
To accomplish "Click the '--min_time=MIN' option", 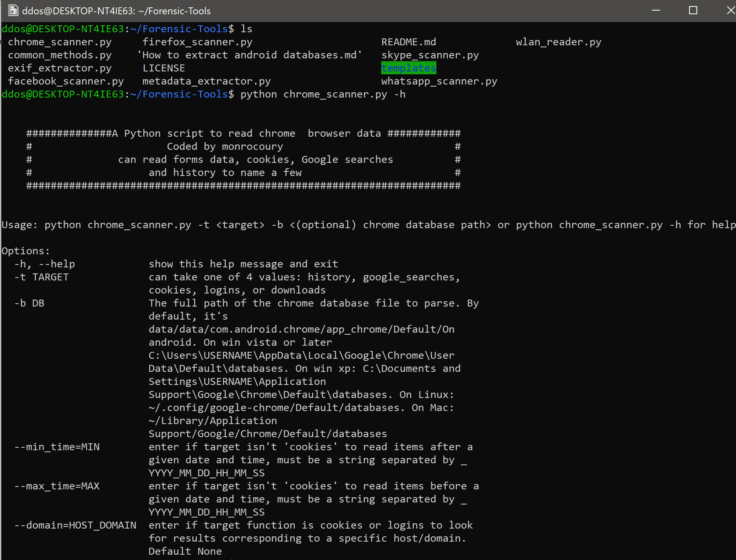I will pyautogui.click(x=57, y=447).
